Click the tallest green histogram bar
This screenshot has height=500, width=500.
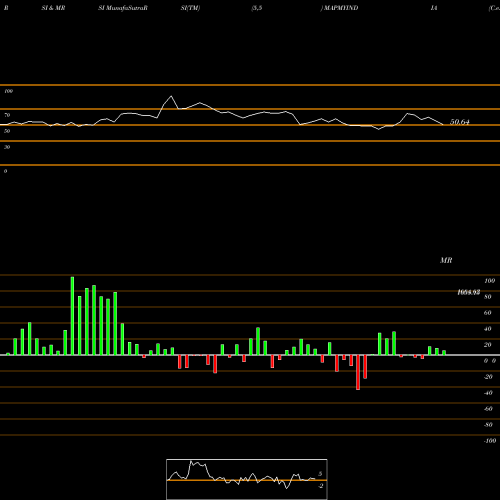72,316
